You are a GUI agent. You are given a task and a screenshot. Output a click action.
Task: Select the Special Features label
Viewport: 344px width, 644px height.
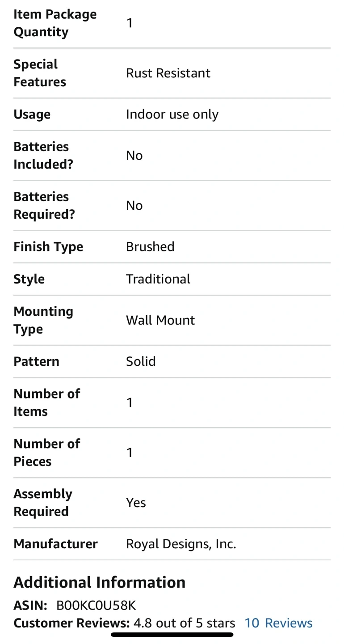[40, 73]
